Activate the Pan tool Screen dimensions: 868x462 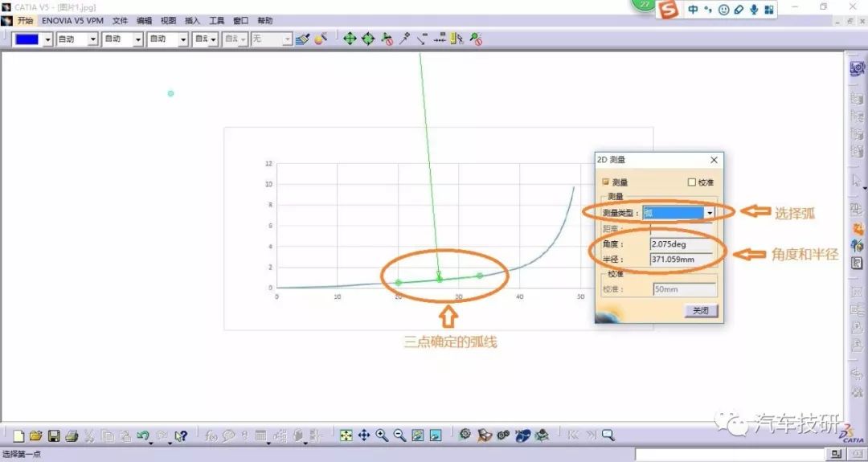click(364, 435)
